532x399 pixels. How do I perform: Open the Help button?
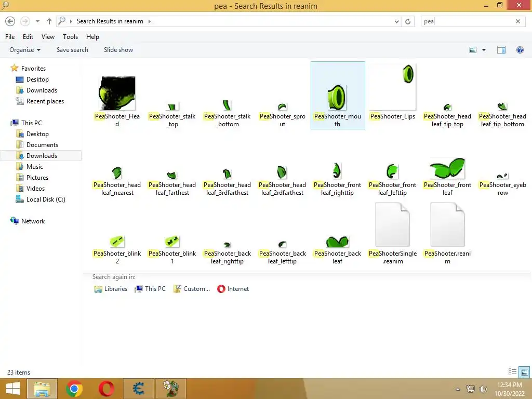coord(520,50)
